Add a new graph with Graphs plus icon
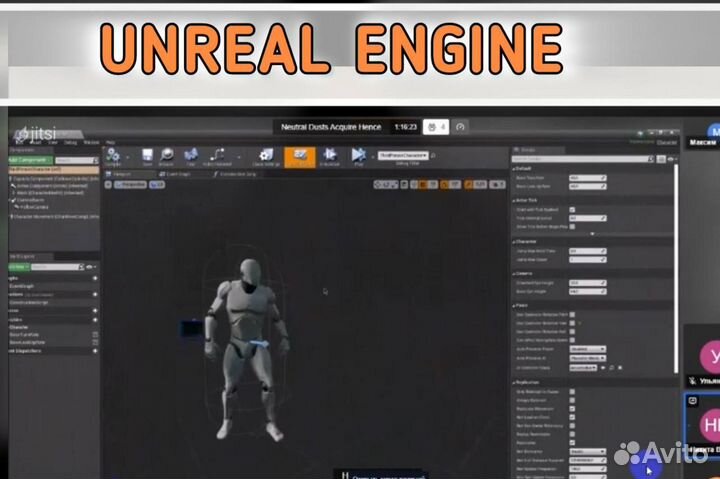The image size is (720, 479). click(x=95, y=278)
